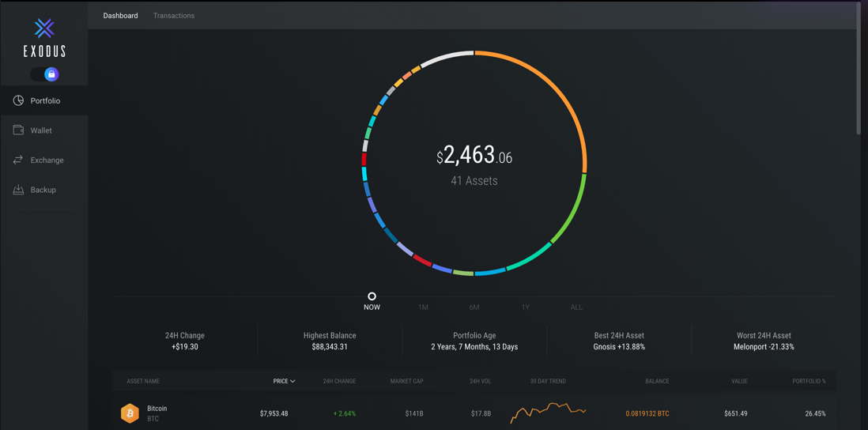The width and height of the screenshot is (868, 430).
Task: Sort by BALANCE column header
Action: tap(657, 381)
